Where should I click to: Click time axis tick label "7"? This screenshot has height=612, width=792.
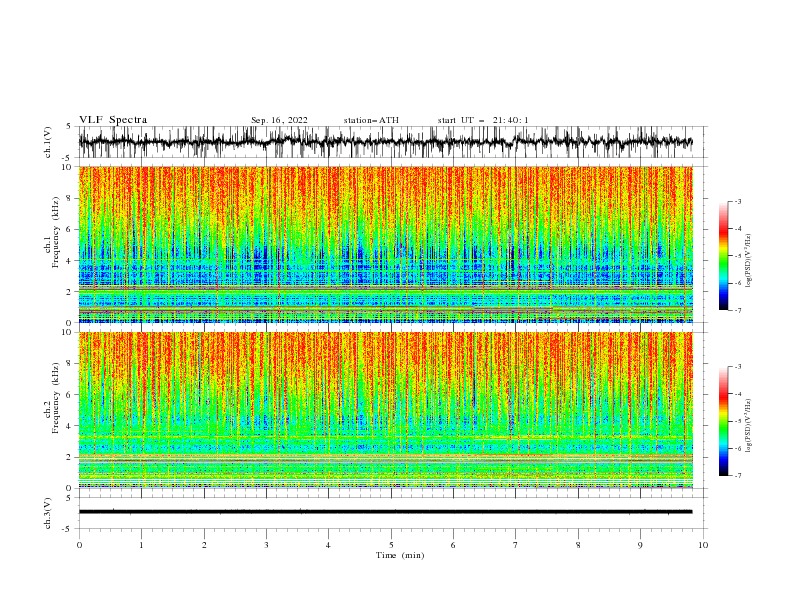click(x=516, y=545)
